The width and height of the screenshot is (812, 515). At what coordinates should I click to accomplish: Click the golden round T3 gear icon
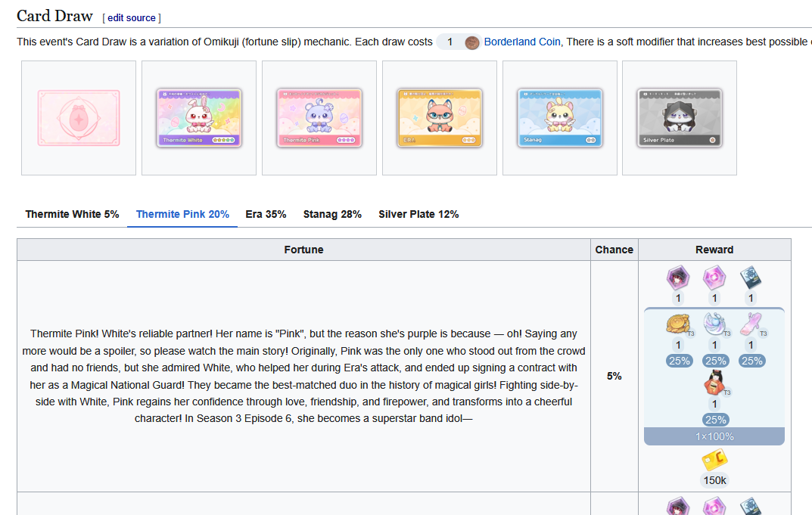(x=678, y=324)
